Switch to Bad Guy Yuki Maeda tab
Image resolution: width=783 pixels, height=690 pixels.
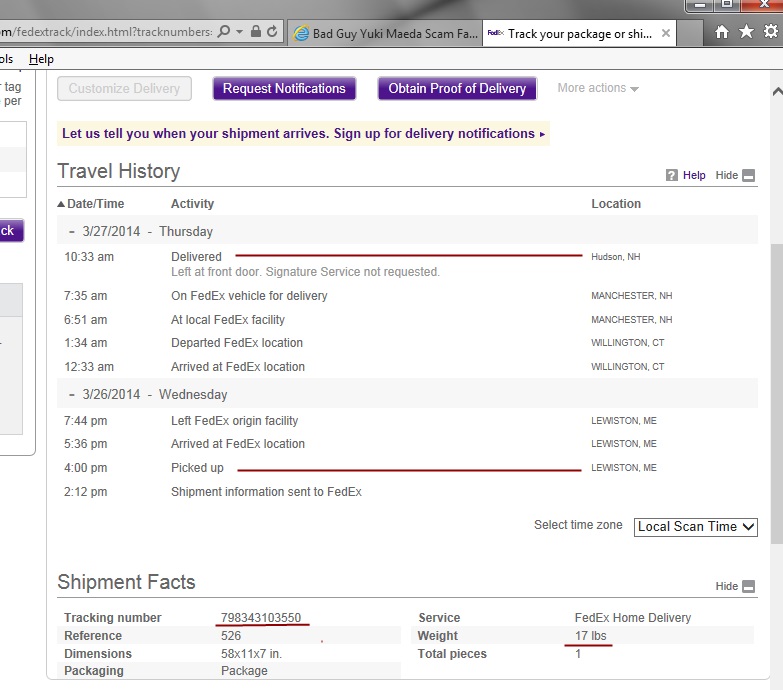coord(385,33)
